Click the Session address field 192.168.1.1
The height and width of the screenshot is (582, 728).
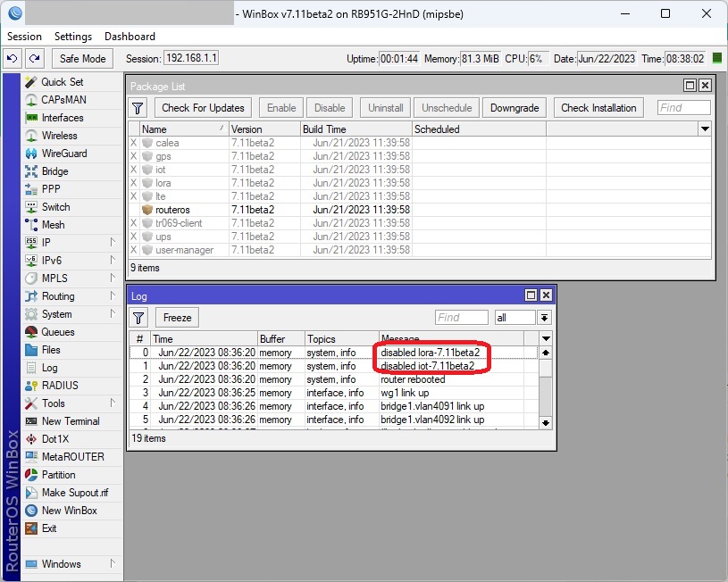click(x=191, y=58)
